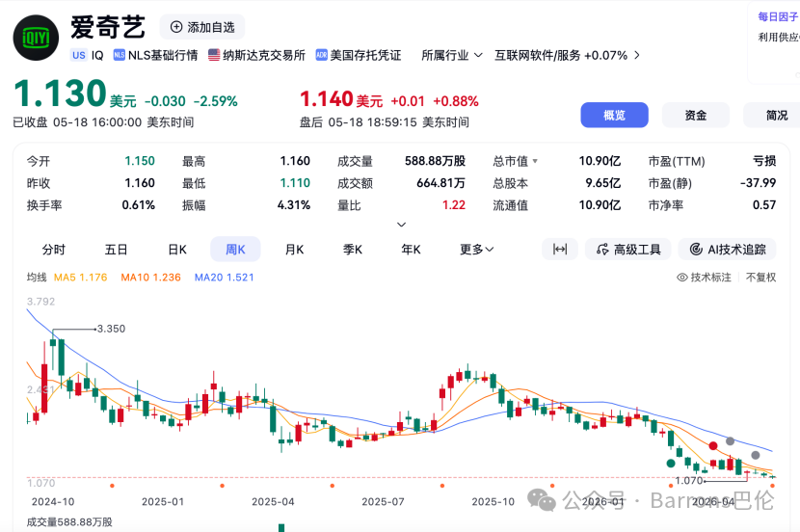The image size is (800, 532).
Task: Click the 成交量 value 588.88万股
Action: coord(436,161)
